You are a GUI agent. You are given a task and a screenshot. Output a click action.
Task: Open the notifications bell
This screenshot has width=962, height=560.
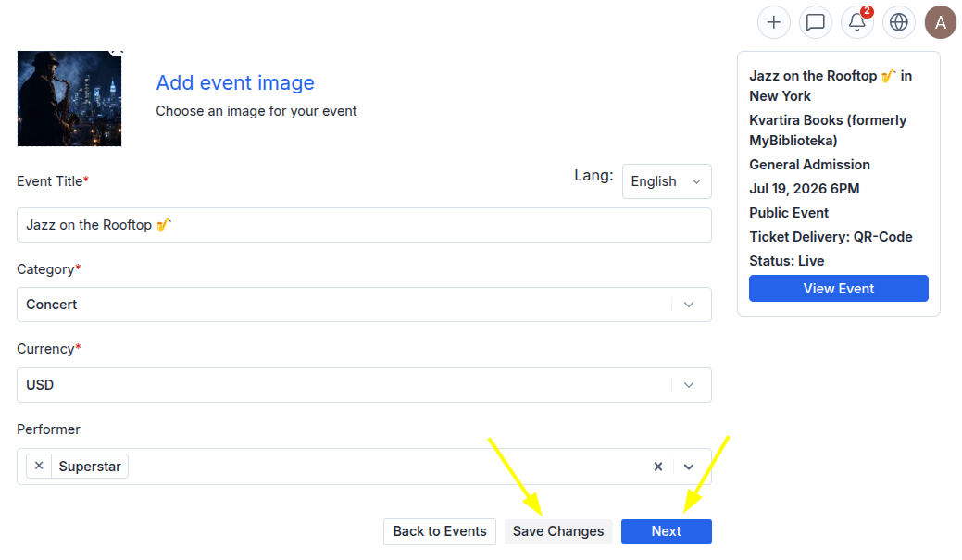point(857,23)
